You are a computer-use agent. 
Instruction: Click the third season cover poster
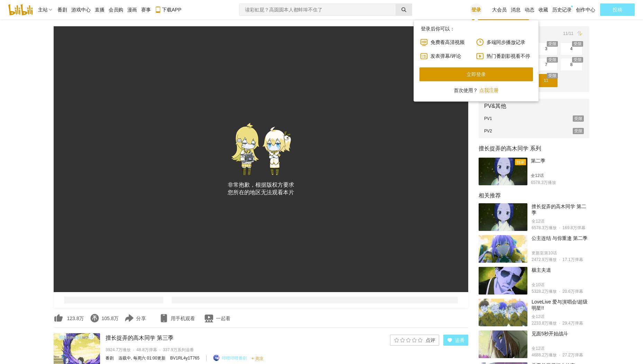[x=77, y=348]
